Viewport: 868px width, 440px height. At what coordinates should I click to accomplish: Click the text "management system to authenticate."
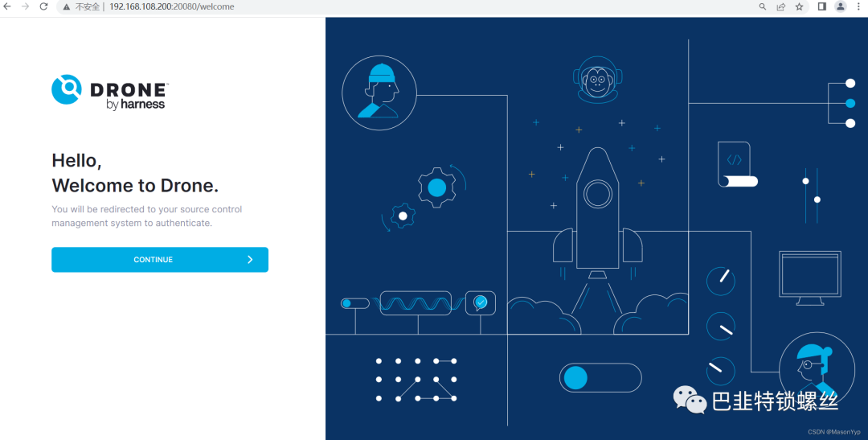[x=132, y=223]
